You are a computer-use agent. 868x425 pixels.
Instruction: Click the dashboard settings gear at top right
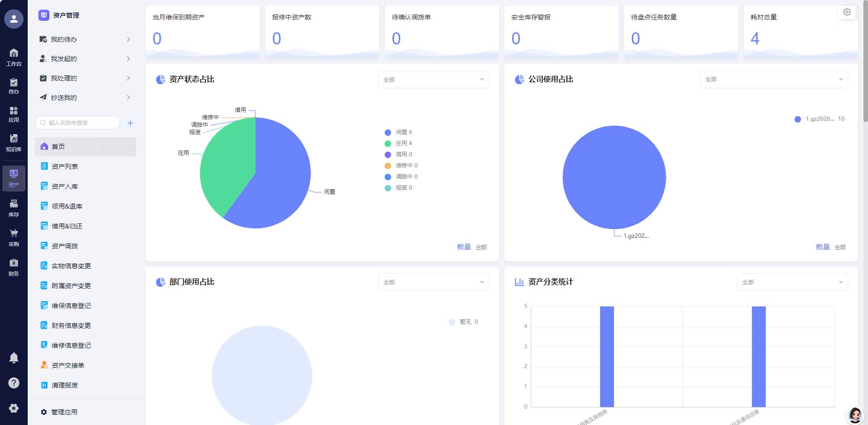pyautogui.click(x=847, y=12)
